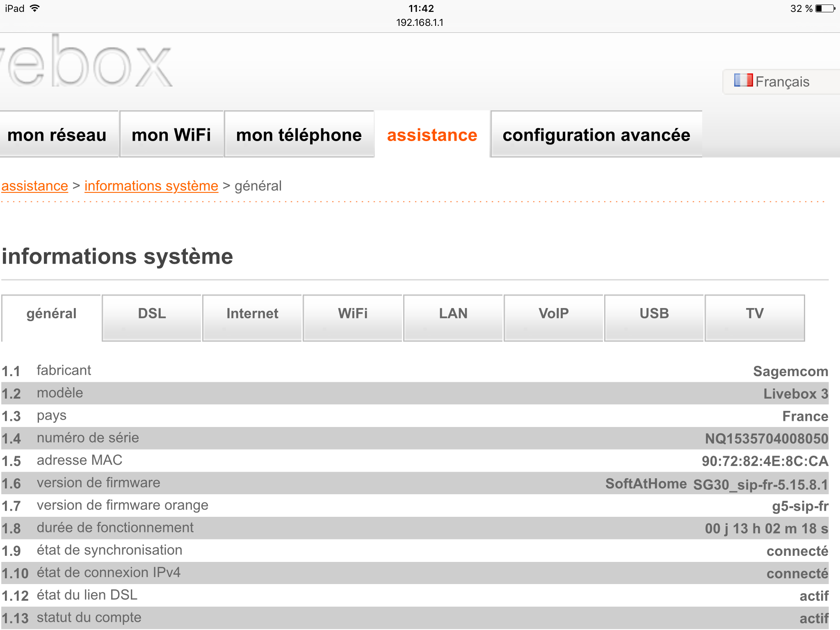
Task: Click the French flag icon
Action: (x=743, y=80)
